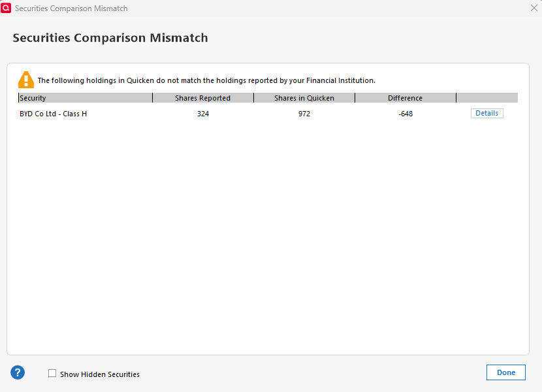Click the Quicken logo in title bar

click(6, 8)
